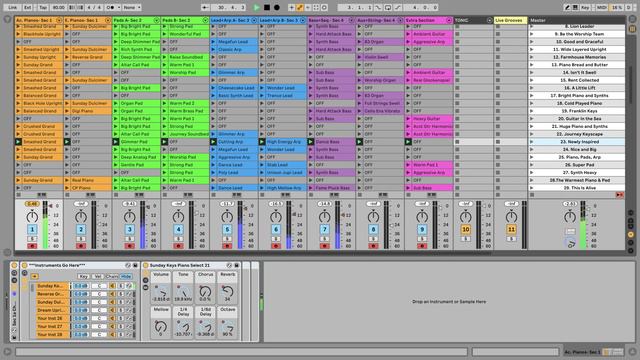Edit the 80.00 tempo field
Viewport: 640px width, 360px height.
click(x=59, y=7)
